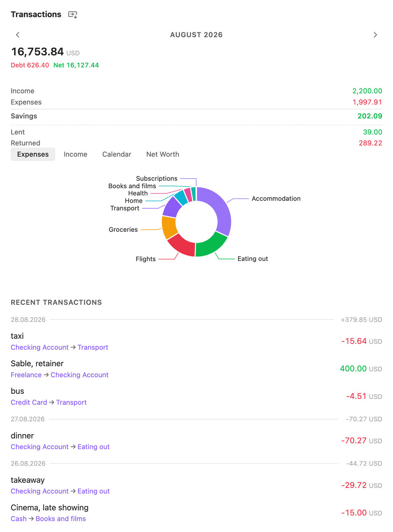This screenshot has width=393, height=532.
Task: Click the Books and films chart label
Action: click(x=132, y=186)
